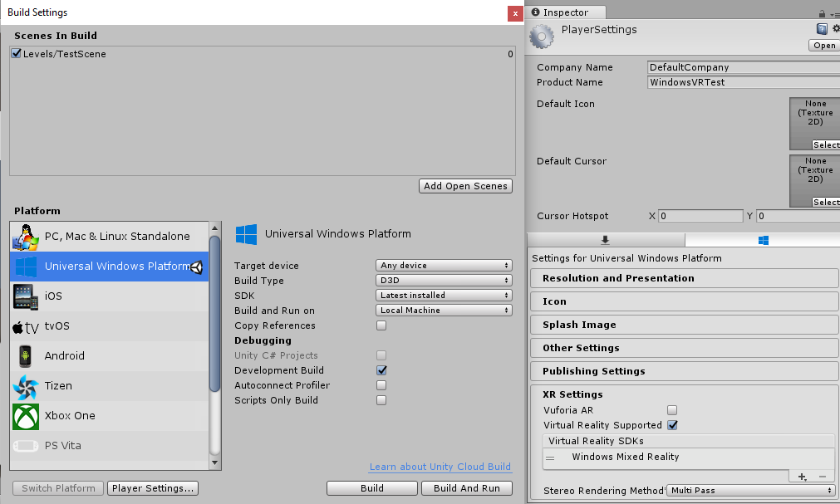
Task: Collapse the XR Settings section
Action: point(572,394)
